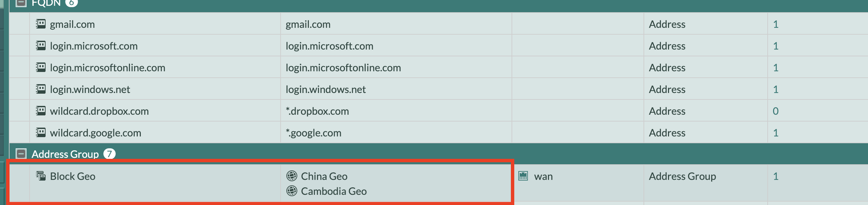Click the login.windows.net address icon
The height and width of the screenshot is (205, 868).
click(41, 89)
